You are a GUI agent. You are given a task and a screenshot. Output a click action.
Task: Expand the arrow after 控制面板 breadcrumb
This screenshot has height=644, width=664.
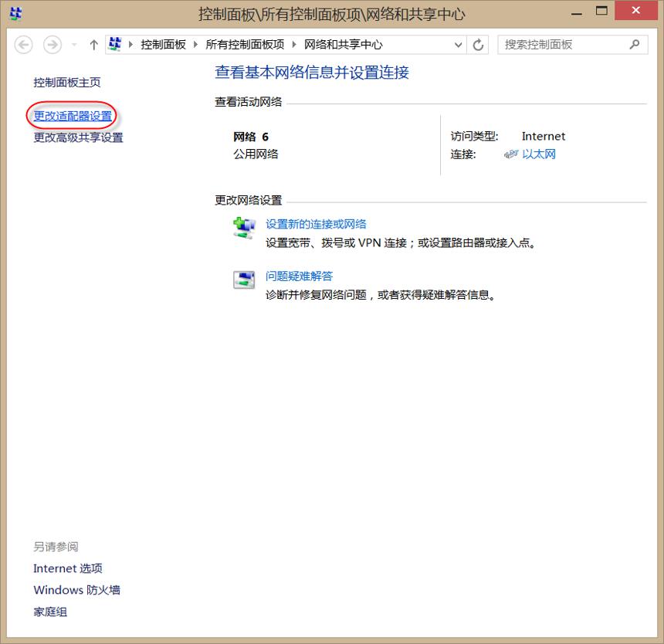tap(195, 45)
